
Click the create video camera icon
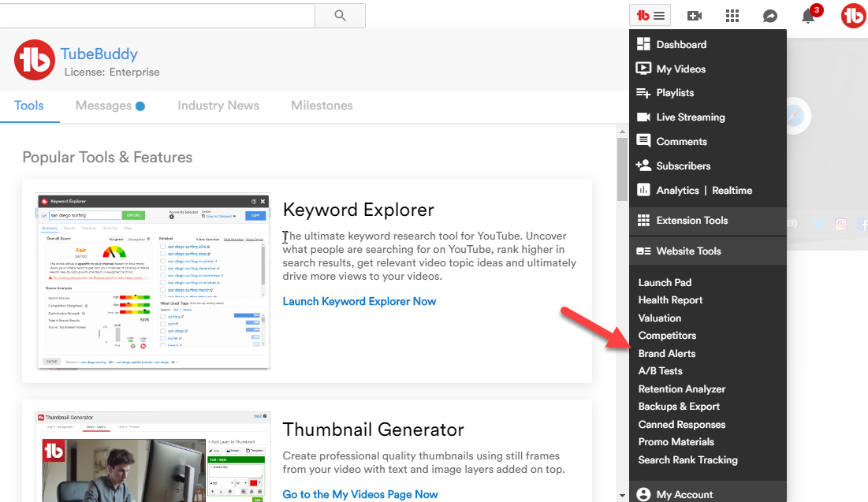click(x=695, y=16)
